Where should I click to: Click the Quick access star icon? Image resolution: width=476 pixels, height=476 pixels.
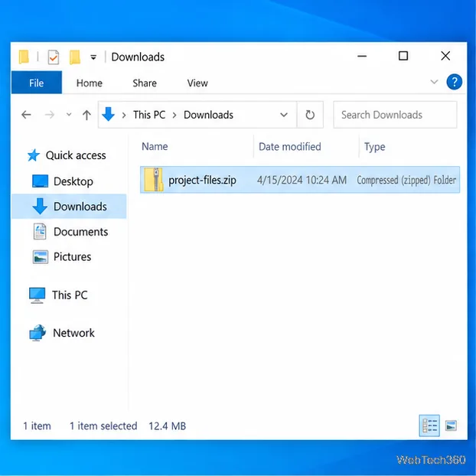tap(34, 155)
